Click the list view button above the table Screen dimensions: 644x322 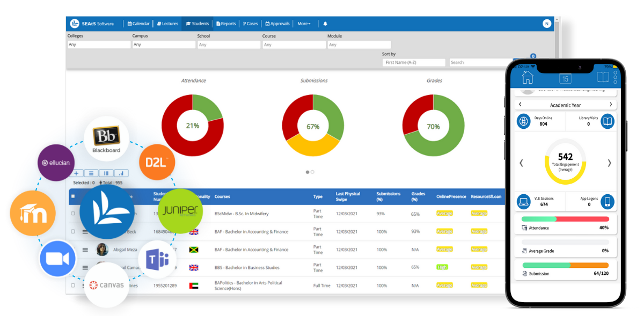91,173
